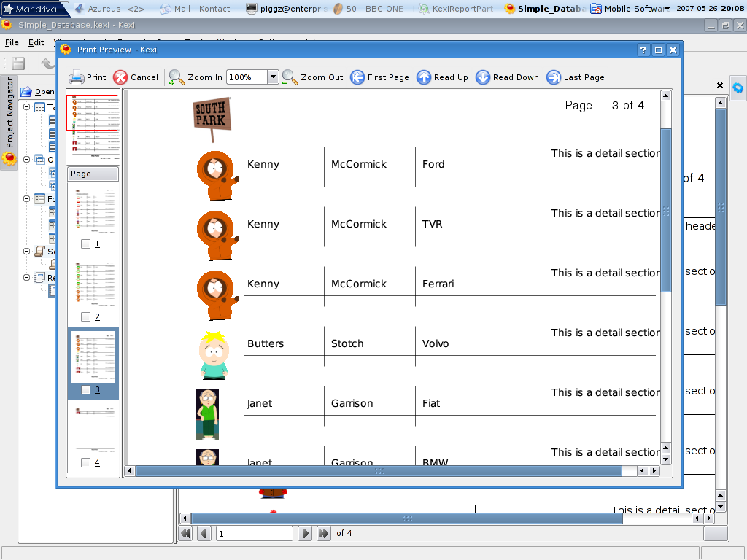Click the next record arrow in the record navigator
The height and width of the screenshot is (560, 747).
tap(305, 533)
